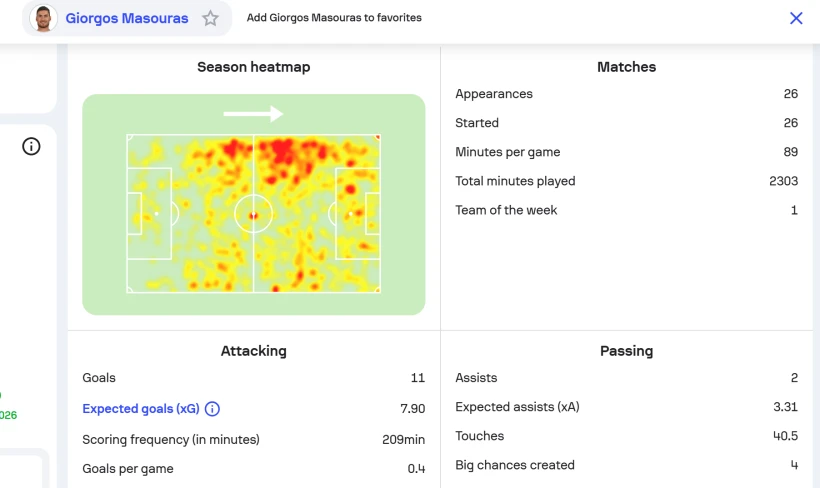Open the Expected goals info icon
Screen dimensions: 820x488
(212, 408)
